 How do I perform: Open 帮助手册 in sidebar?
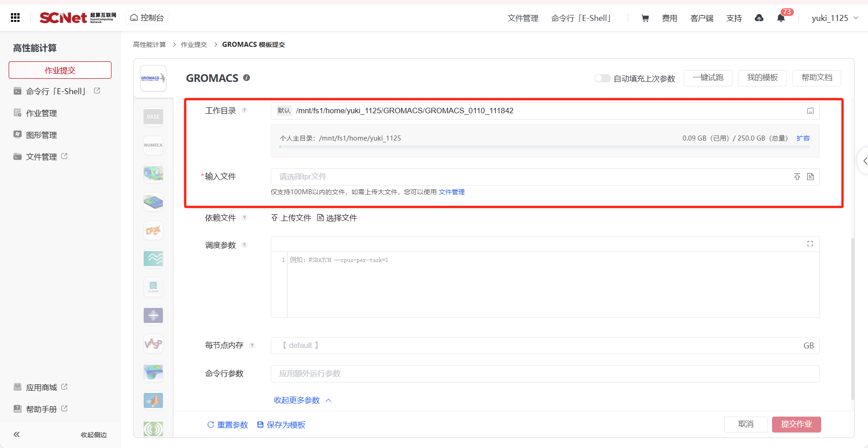40,409
